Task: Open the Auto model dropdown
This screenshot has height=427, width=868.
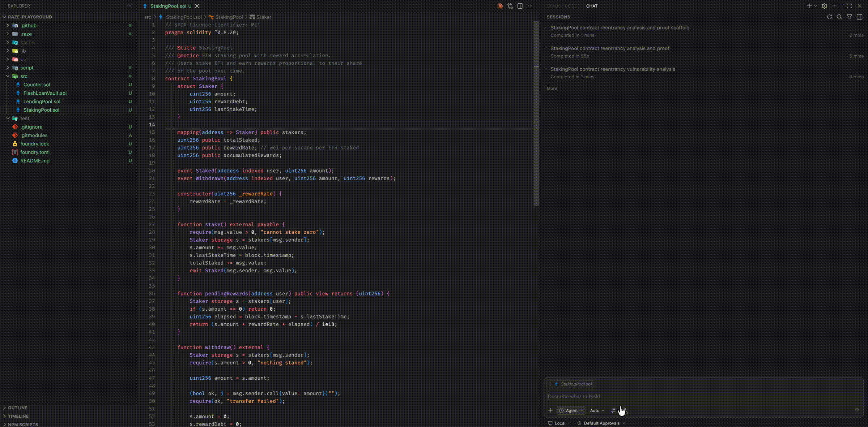Action: point(597,410)
